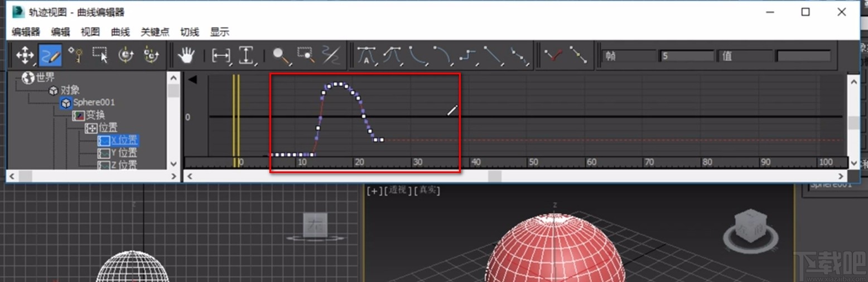Click the Unify Tangents icon
Viewport: 868px width, 282px height.
click(x=578, y=55)
